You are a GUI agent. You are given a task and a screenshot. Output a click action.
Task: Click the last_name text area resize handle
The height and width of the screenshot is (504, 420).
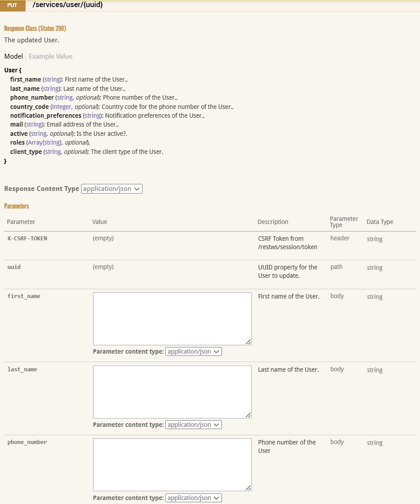point(248,415)
